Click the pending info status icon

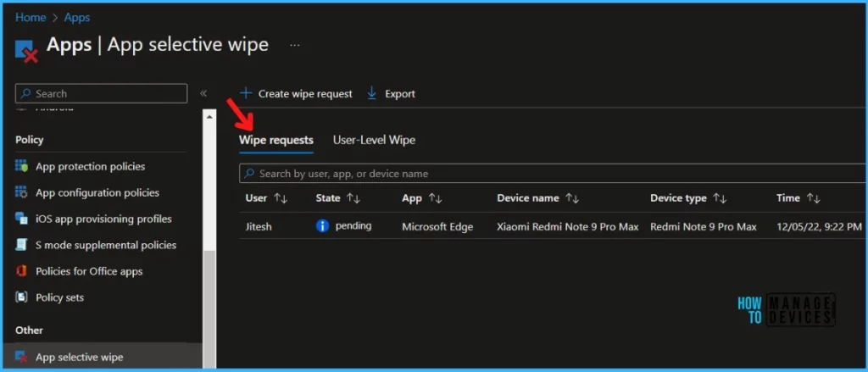click(322, 226)
